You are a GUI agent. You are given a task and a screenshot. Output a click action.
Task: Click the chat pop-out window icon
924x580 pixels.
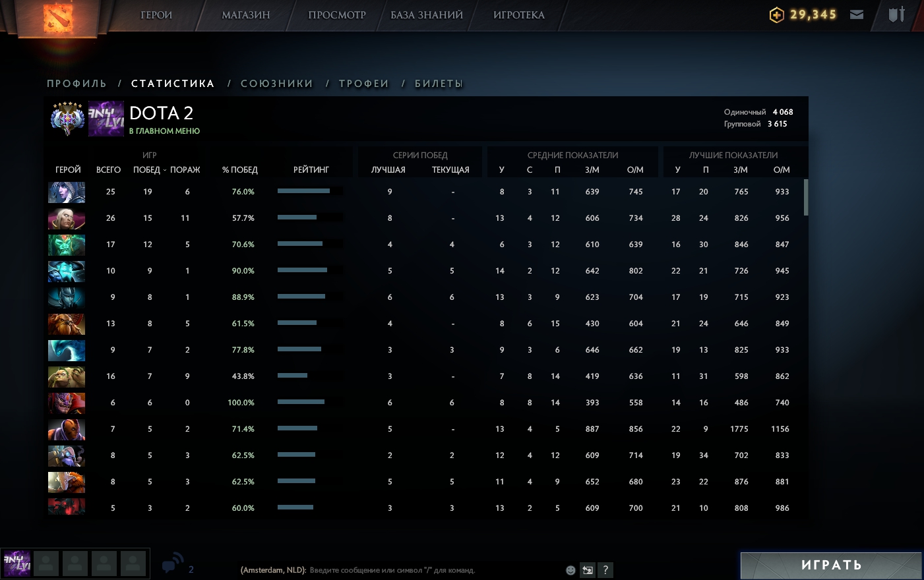tap(588, 570)
